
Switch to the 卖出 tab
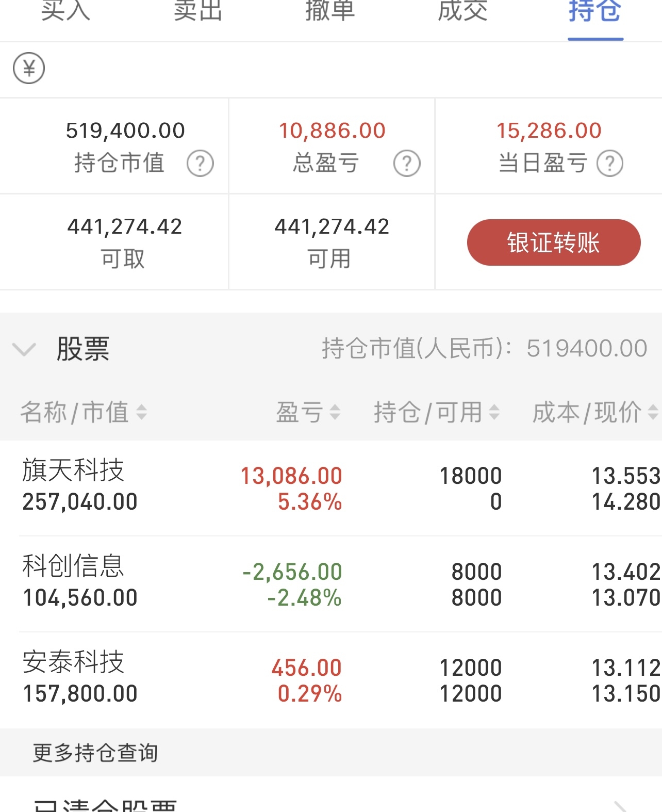pos(198,10)
